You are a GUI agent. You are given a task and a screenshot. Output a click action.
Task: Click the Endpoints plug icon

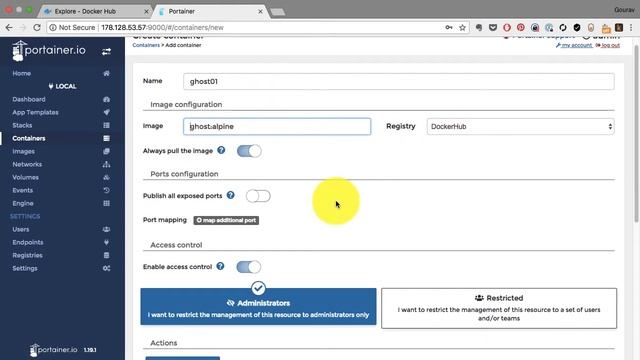pos(106,242)
